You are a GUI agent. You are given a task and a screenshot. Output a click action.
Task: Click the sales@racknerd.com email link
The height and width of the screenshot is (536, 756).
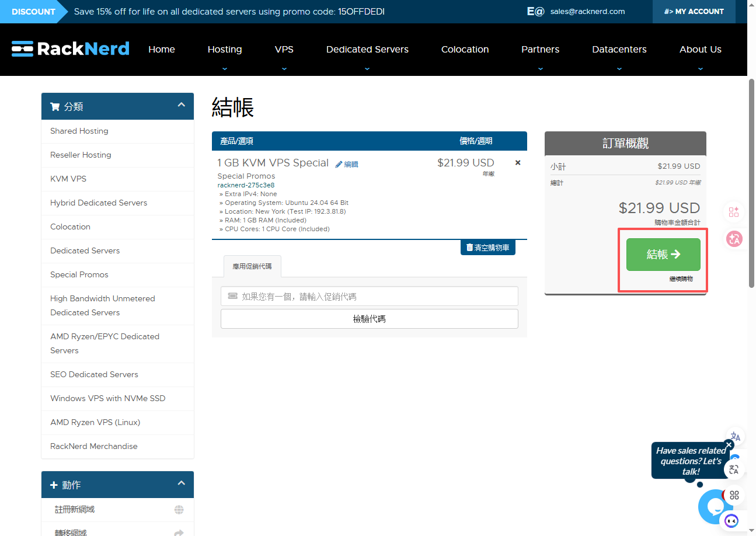coord(587,12)
